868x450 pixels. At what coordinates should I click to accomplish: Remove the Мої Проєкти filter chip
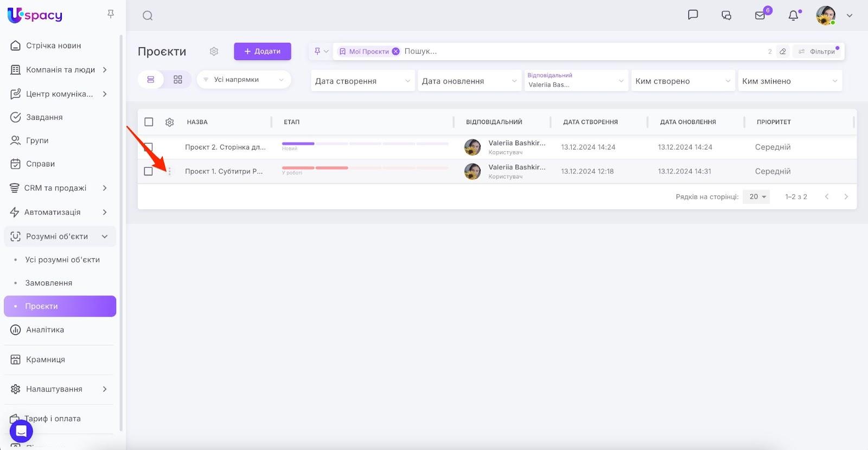[395, 52]
